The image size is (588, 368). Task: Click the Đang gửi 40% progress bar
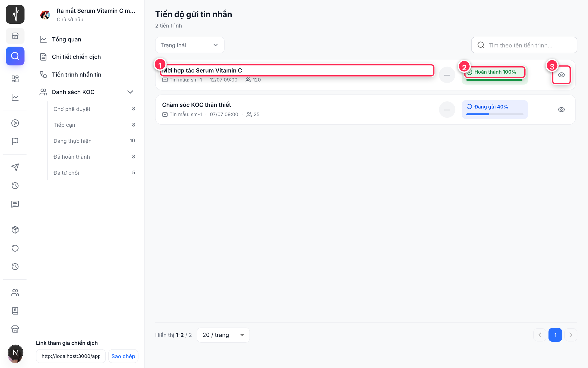495,114
